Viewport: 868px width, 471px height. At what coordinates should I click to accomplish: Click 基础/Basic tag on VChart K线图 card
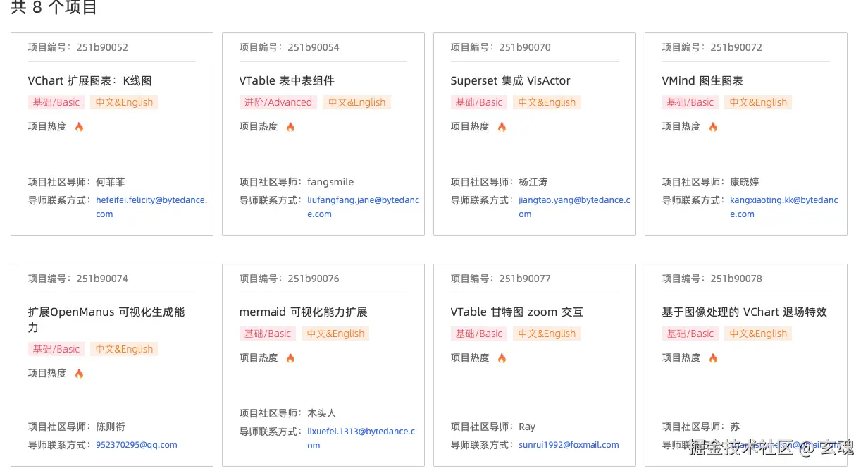click(56, 102)
